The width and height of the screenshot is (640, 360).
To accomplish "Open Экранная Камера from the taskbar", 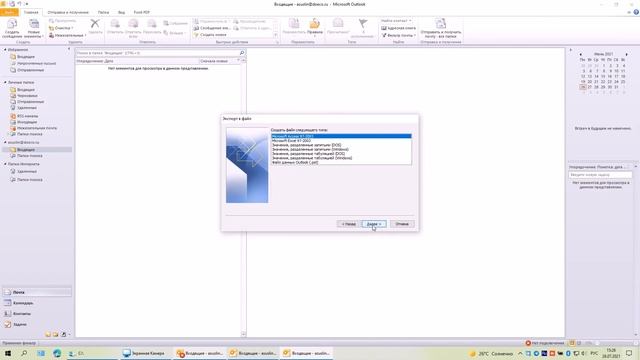I will [145, 353].
